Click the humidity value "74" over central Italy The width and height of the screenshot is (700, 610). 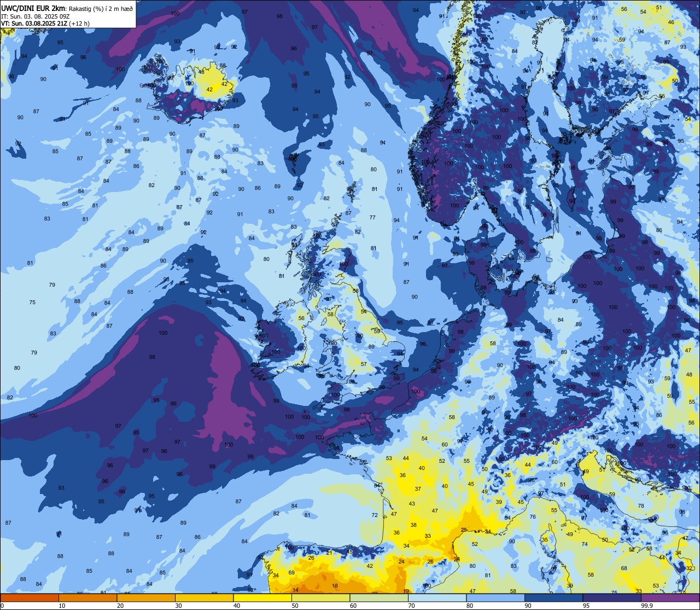tap(585, 544)
